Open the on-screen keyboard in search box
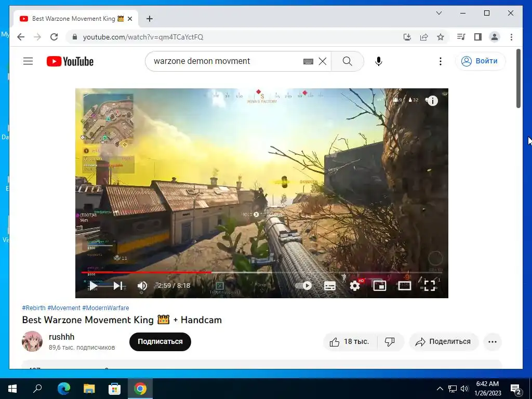Screen dimensions: 532x399 pos(308,61)
